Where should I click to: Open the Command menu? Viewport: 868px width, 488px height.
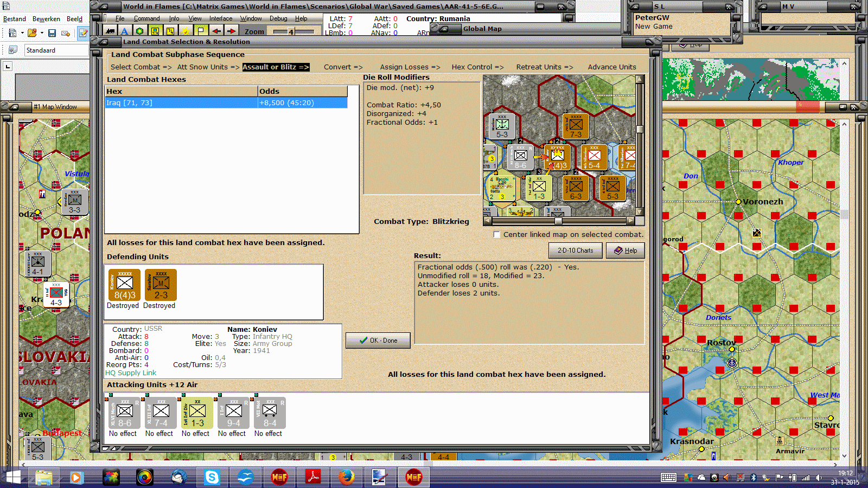pos(146,18)
